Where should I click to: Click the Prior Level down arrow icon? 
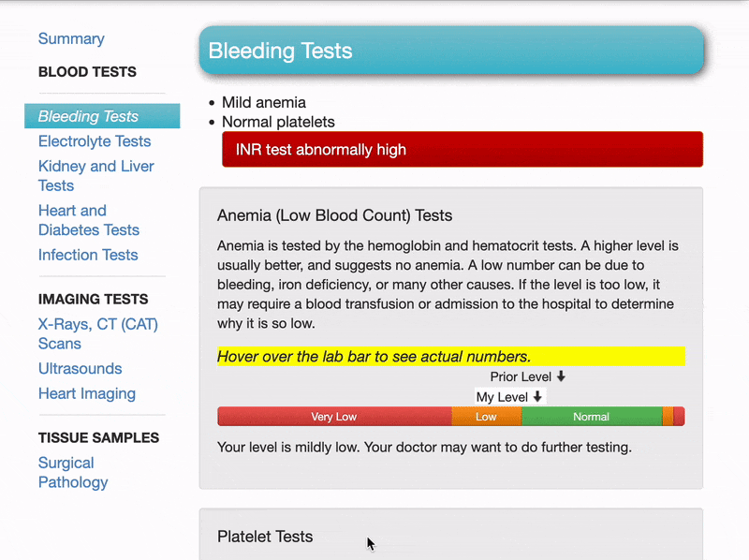coord(561,376)
